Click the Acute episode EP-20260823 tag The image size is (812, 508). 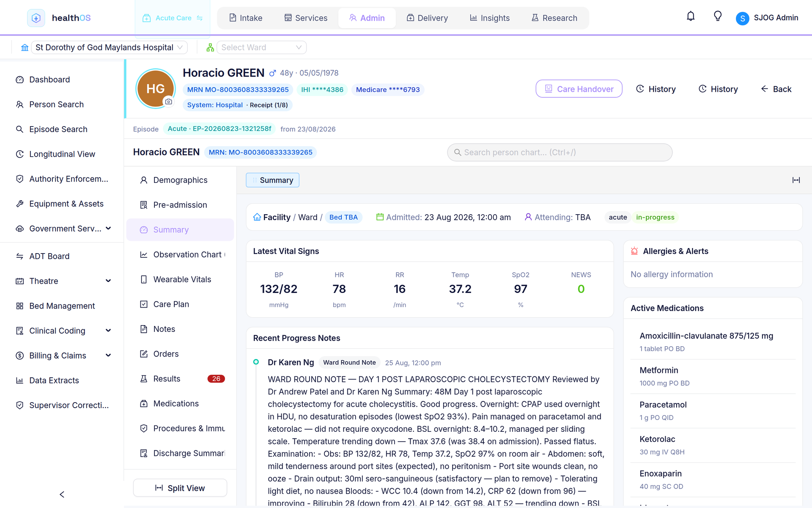219,129
